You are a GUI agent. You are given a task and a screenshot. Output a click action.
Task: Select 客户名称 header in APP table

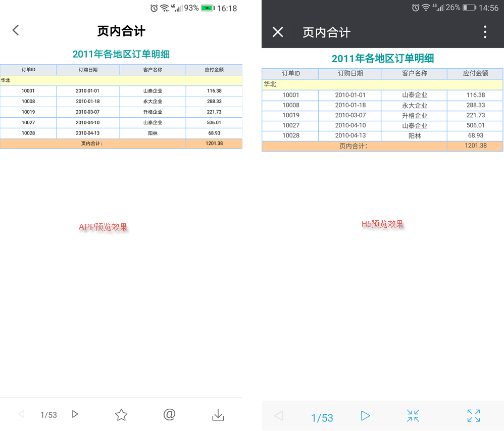click(x=153, y=70)
